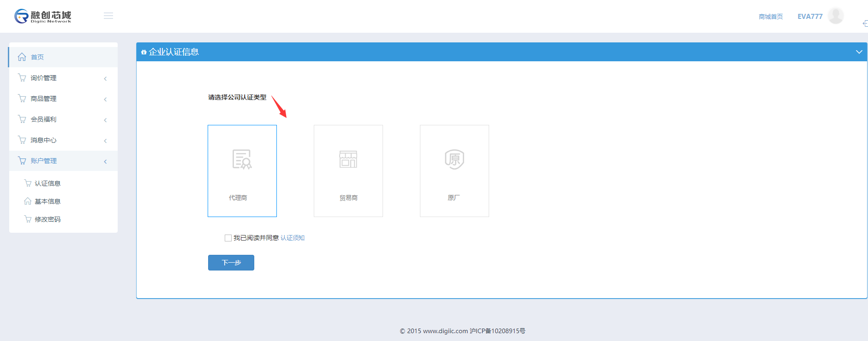The height and width of the screenshot is (341, 868).
Task: Open 基本信息 submenu item
Action: tap(47, 201)
